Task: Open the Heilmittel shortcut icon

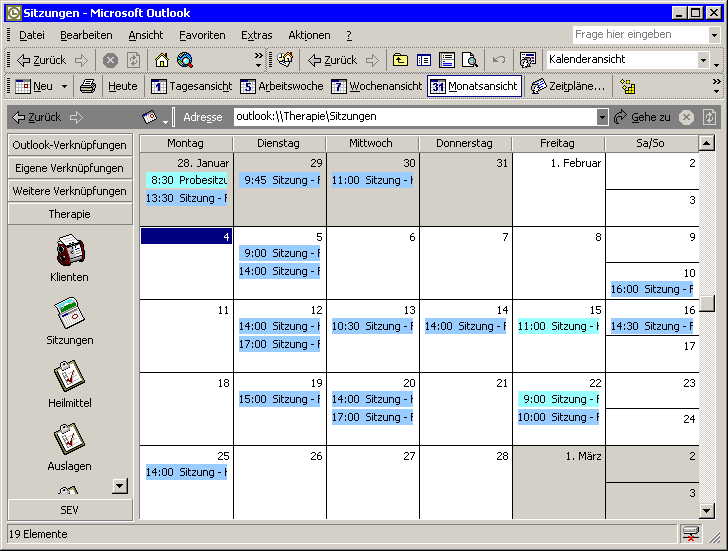Action: 70,376
